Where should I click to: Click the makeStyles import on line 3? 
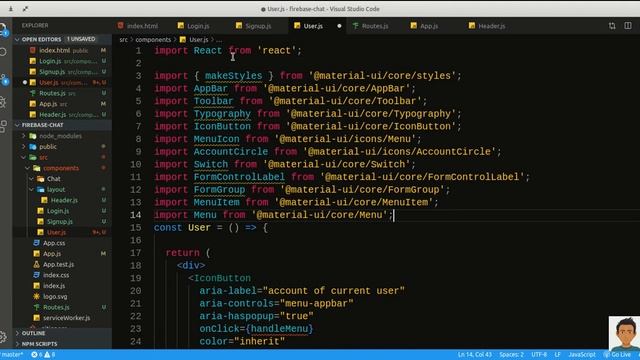pos(233,76)
